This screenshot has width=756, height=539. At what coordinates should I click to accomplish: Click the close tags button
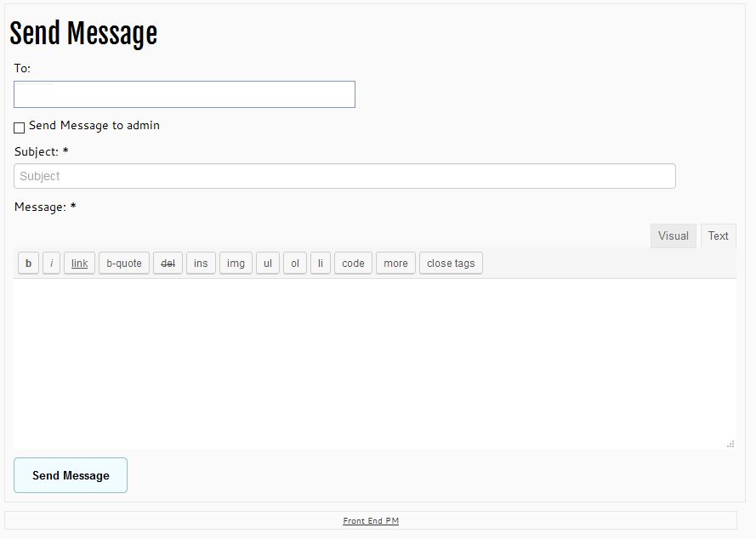pos(451,264)
